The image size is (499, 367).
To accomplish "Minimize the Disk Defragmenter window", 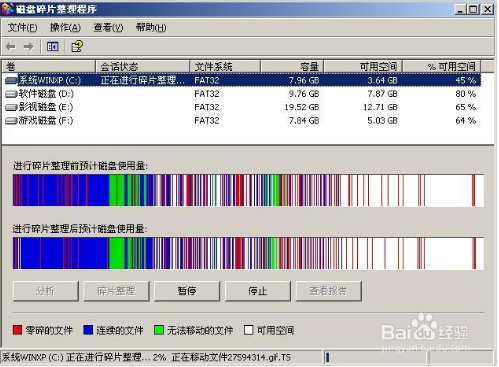I will tap(460, 9).
